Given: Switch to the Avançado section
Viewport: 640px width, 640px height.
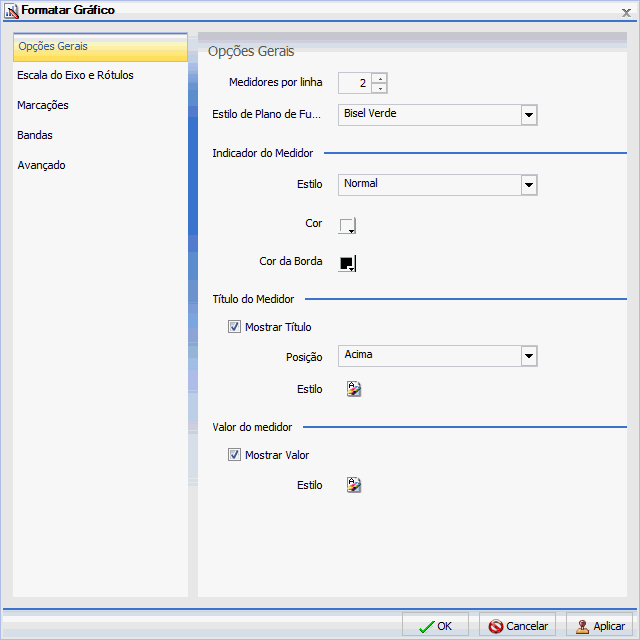Looking at the screenshot, I should point(41,165).
